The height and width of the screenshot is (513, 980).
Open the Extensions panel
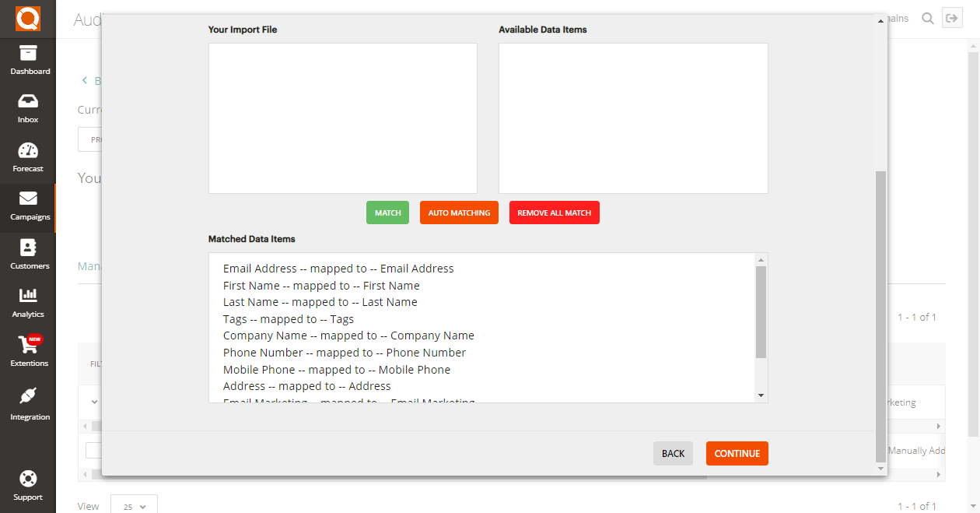pyautogui.click(x=28, y=352)
